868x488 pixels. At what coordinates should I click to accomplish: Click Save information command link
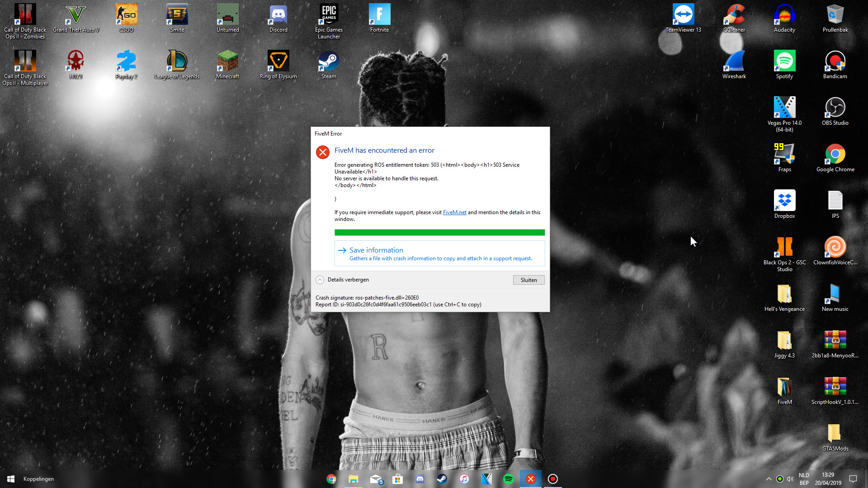(x=439, y=253)
